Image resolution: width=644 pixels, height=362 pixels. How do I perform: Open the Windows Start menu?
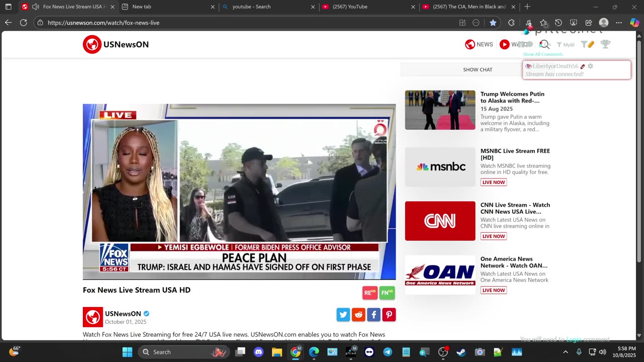[x=127, y=352]
